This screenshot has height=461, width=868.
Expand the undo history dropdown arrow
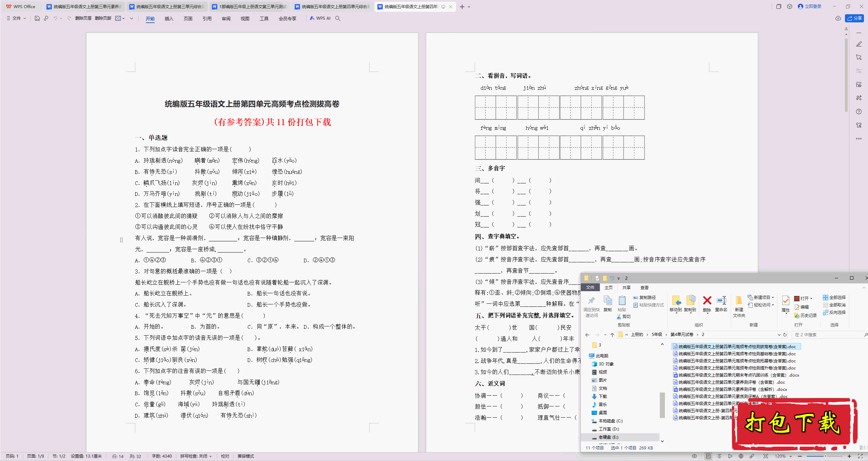pos(61,18)
